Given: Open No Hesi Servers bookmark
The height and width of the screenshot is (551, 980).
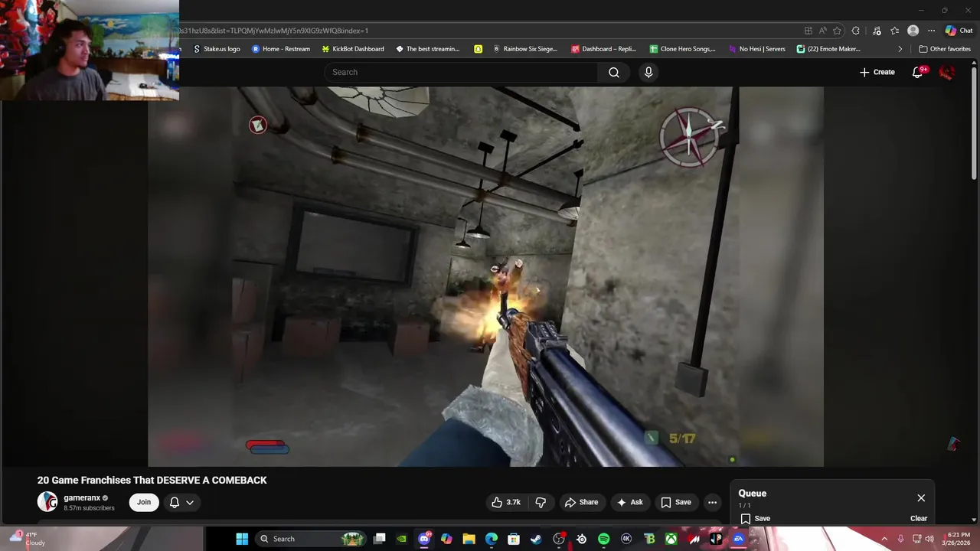Looking at the screenshot, I should pyautogui.click(x=757, y=49).
